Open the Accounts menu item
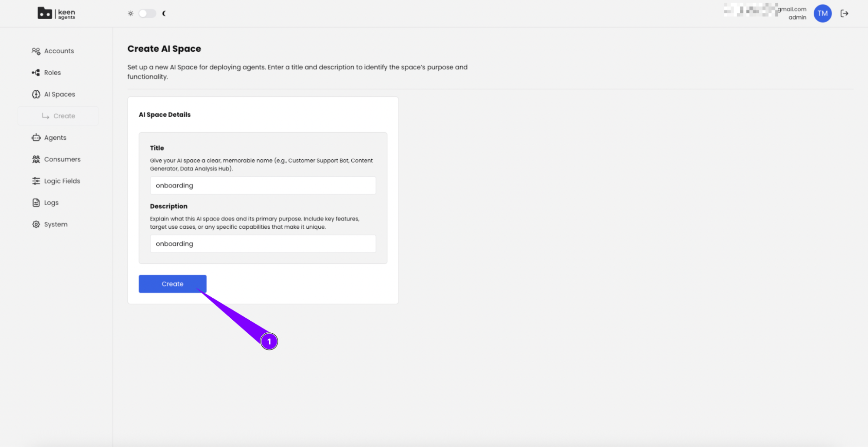The height and width of the screenshot is (447, 868). (59, 51)
